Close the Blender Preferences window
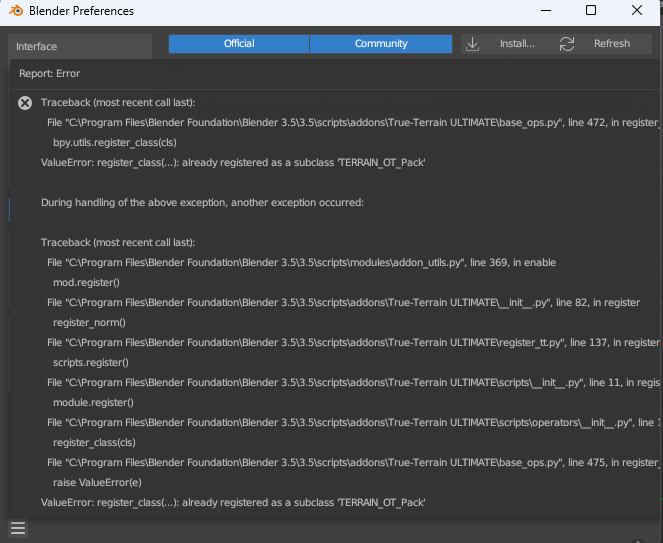Screen dimensions: 663x543 point(637,10)
